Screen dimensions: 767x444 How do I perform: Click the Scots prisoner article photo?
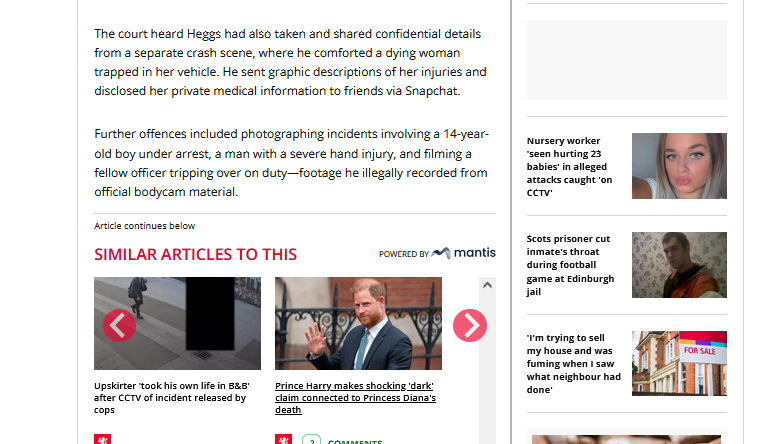(x=679, y=265)
